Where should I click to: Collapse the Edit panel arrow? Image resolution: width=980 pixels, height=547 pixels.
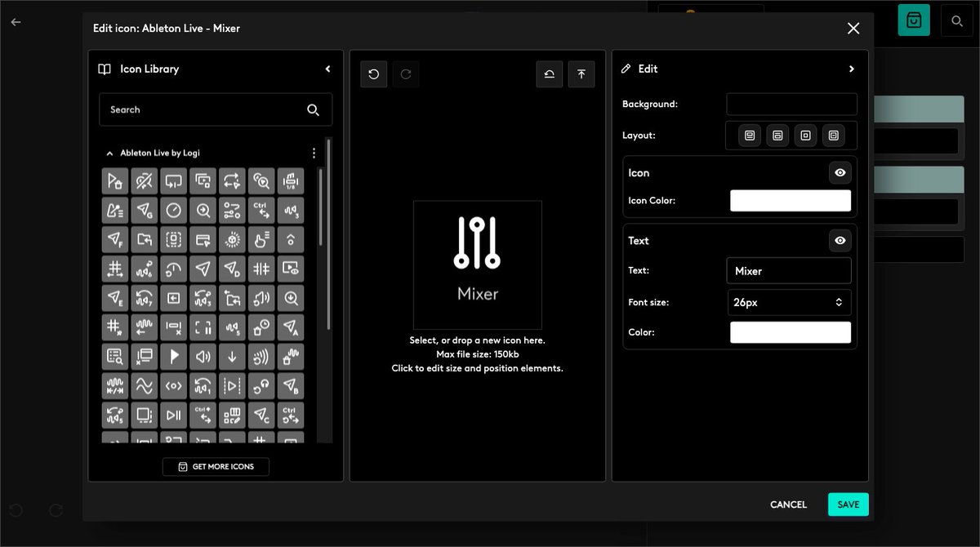coord(852,69)
